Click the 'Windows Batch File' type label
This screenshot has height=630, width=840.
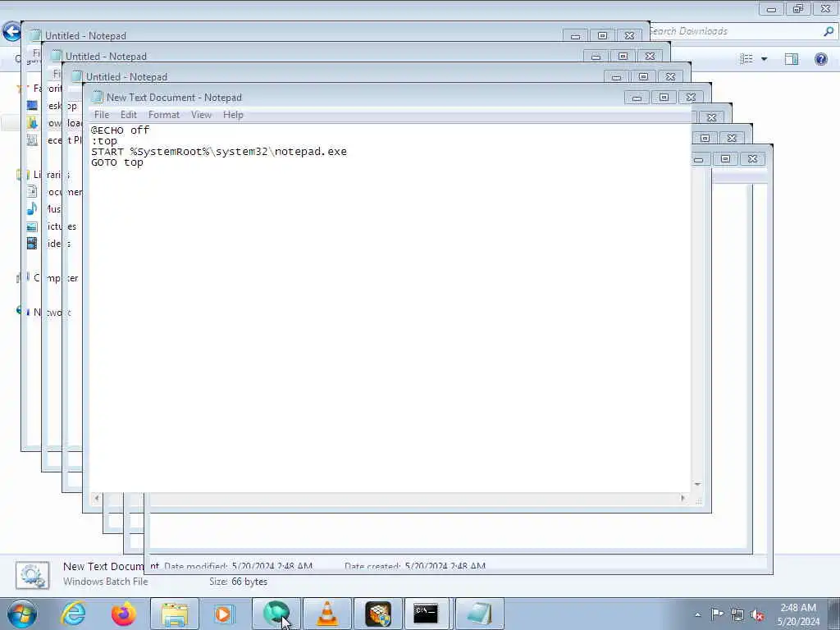106,582
